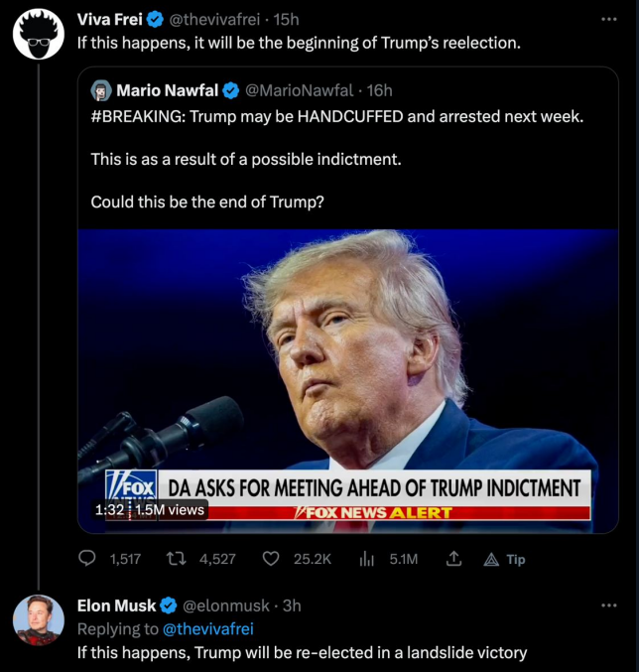This screenshot has height=672, width=639.
Task: Click the @thevivafrei reply mention link
Action: point(207,628)
